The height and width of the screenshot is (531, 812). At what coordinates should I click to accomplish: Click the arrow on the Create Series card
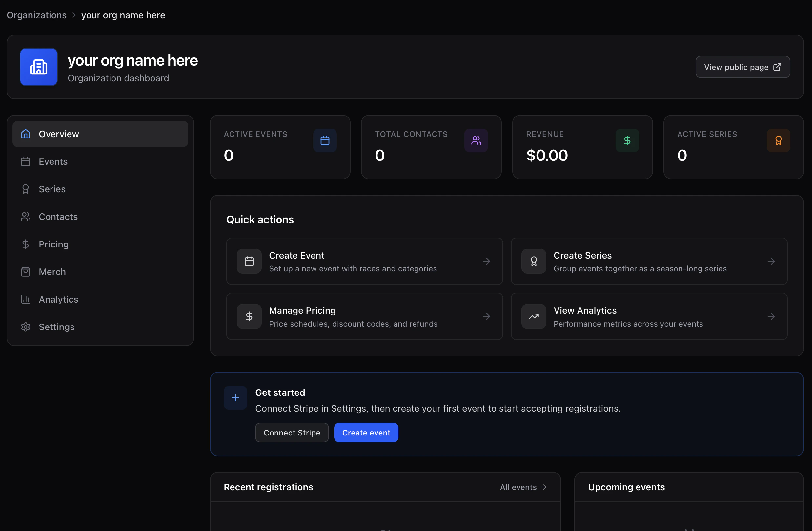[771, 261]
